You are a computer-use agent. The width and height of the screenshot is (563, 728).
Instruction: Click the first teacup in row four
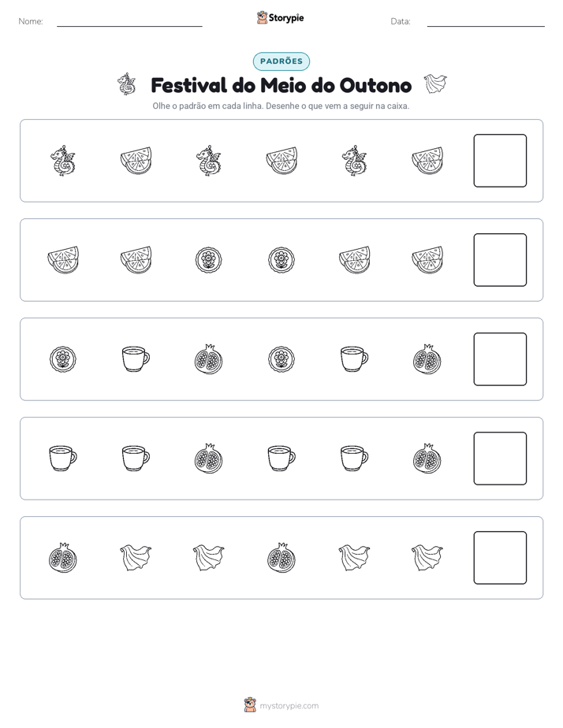[x=63, y=459]
